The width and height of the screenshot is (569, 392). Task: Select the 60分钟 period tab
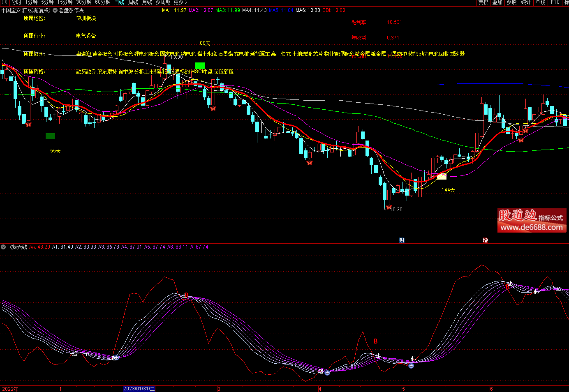102,2
